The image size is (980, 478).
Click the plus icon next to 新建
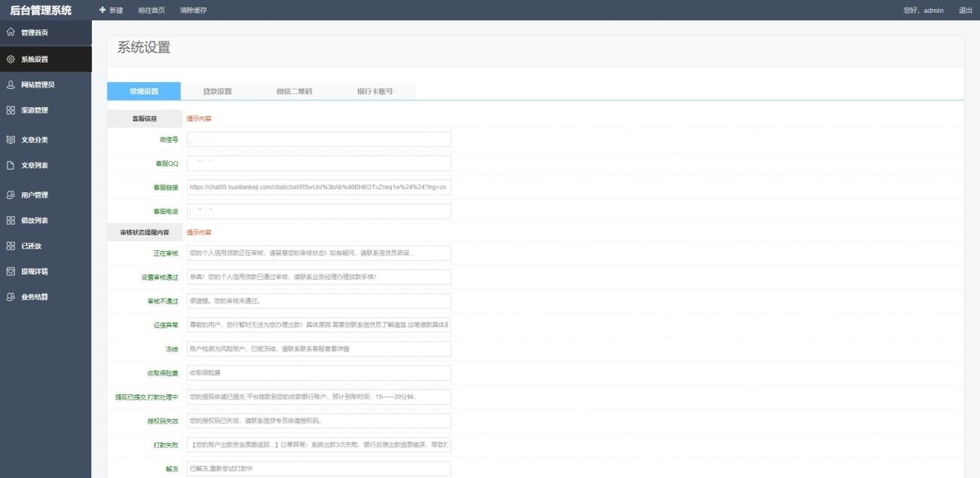coord(103,10)
